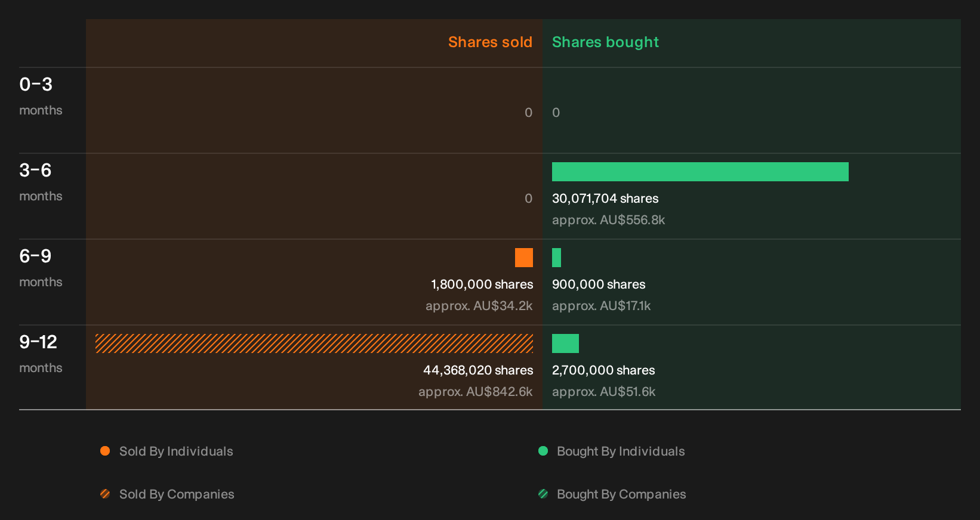The height and width of the screenshot is (520, 980).
Task: Click the 1,800,000 shares value
Action: [x=482, y=284]
